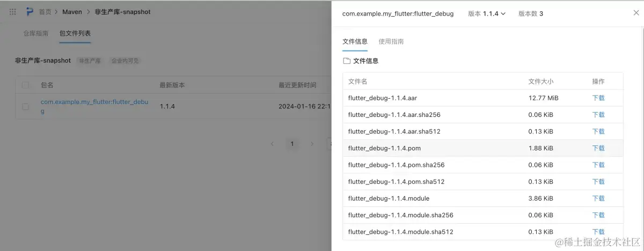Click the 文件名 column header
Screen dimensions: 644x251
tap(357, 82)
